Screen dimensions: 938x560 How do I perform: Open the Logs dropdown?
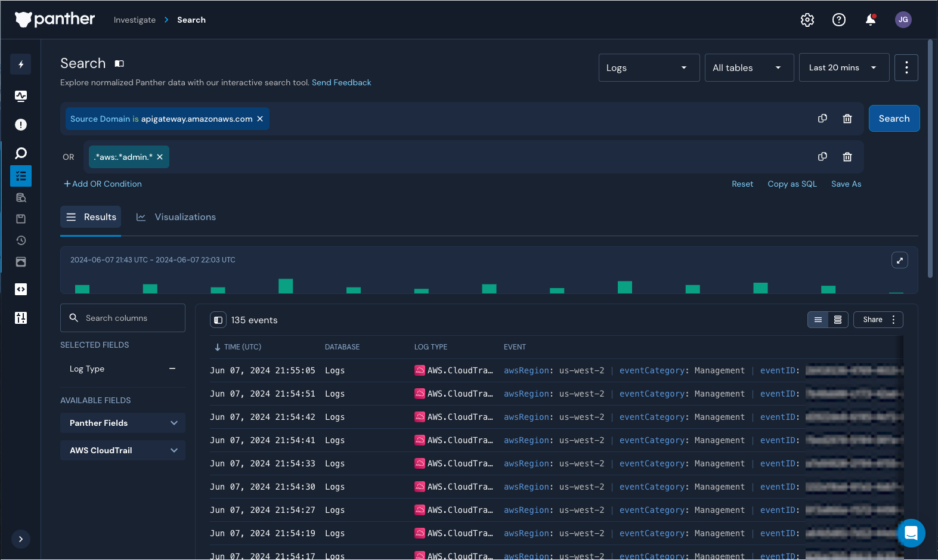[x=649, y=67]
